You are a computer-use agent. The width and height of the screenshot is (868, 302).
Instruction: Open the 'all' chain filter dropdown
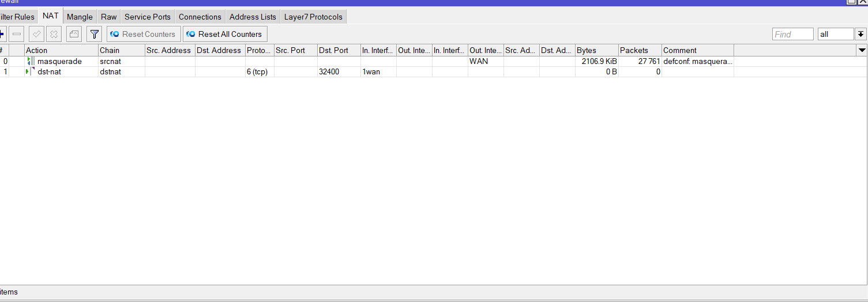pos(835,34)
